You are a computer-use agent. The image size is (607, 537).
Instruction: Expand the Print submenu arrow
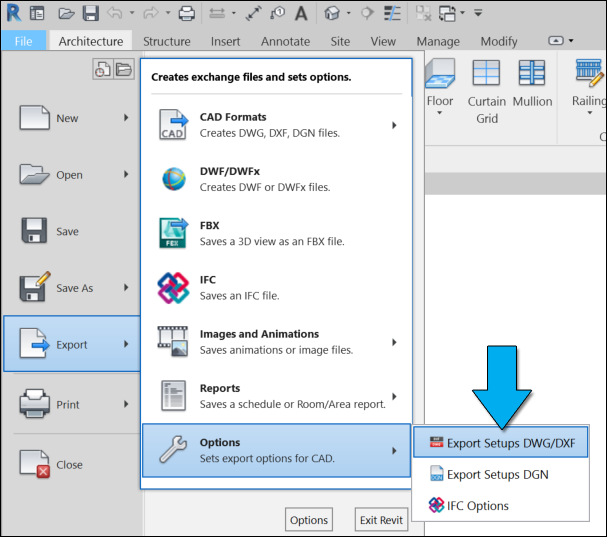[126, 404]
